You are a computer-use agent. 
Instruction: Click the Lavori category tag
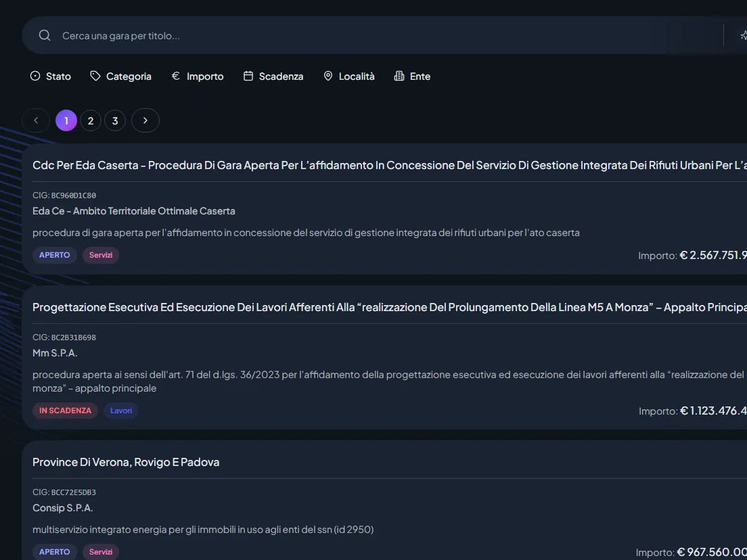[x=121, y=411]
